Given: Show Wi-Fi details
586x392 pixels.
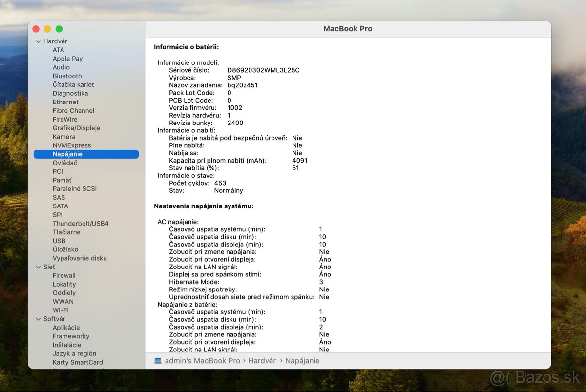Looking at the screenshot, I should (61, 310).
